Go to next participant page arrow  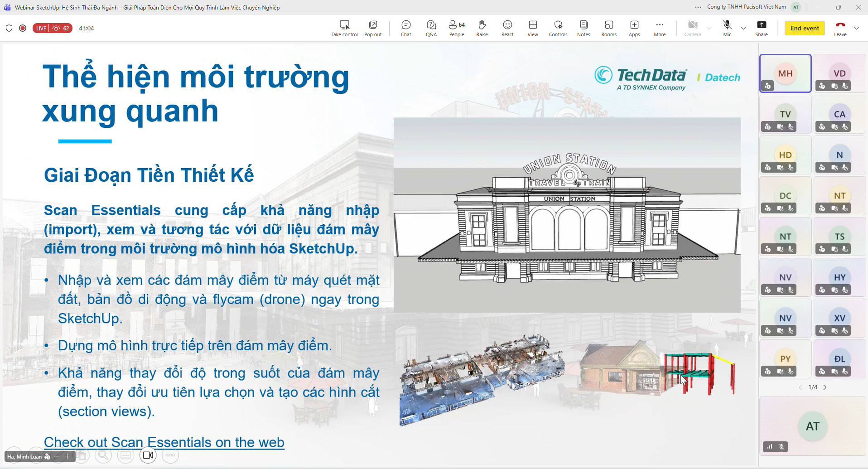tap(825, 387)
